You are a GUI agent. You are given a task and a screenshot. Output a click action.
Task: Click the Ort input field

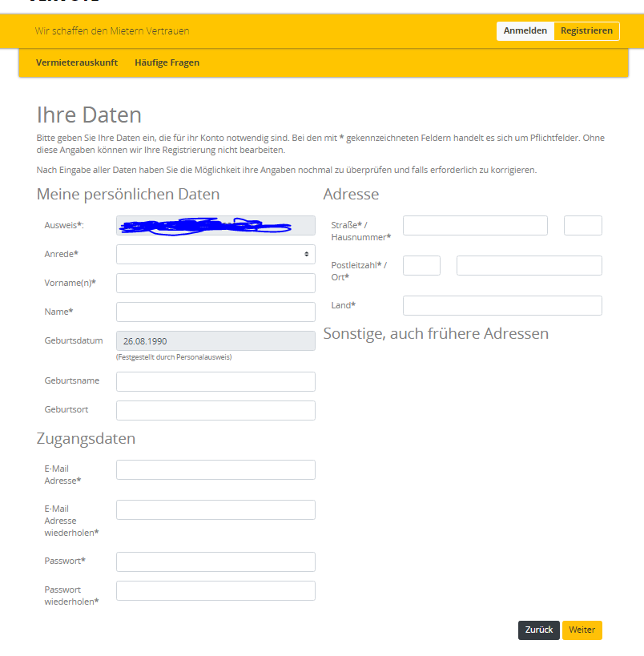click(529, 265)
